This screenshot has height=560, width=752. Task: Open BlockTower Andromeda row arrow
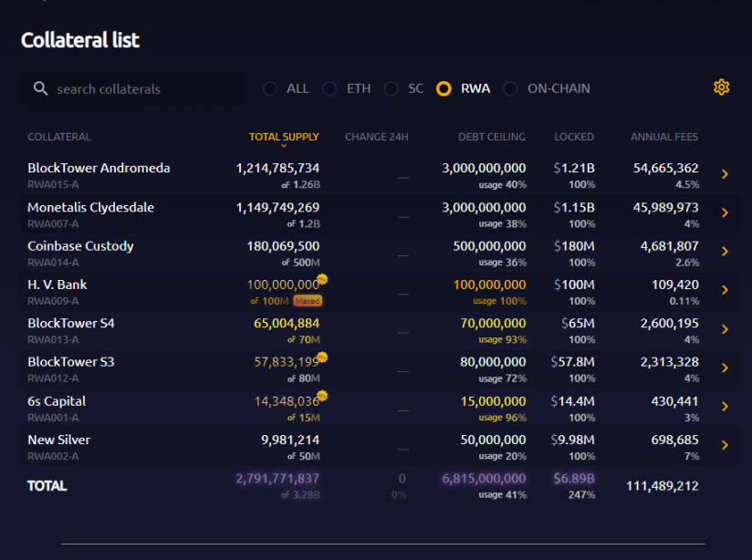pyautogui.click(x=725, y=174)
